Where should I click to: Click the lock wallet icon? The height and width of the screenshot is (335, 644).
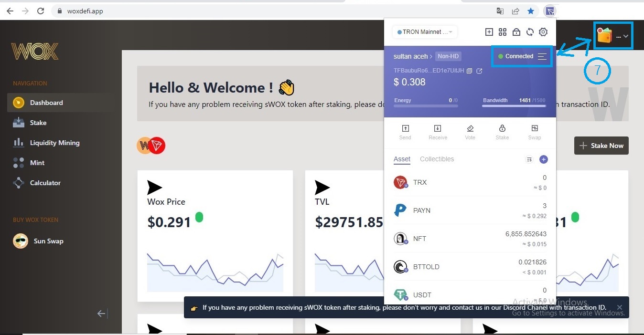coord(516,32)
